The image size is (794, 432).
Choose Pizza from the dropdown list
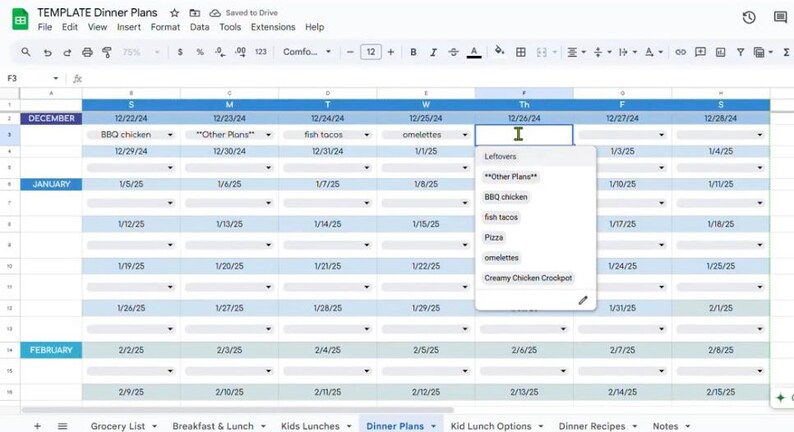point(494,238)
